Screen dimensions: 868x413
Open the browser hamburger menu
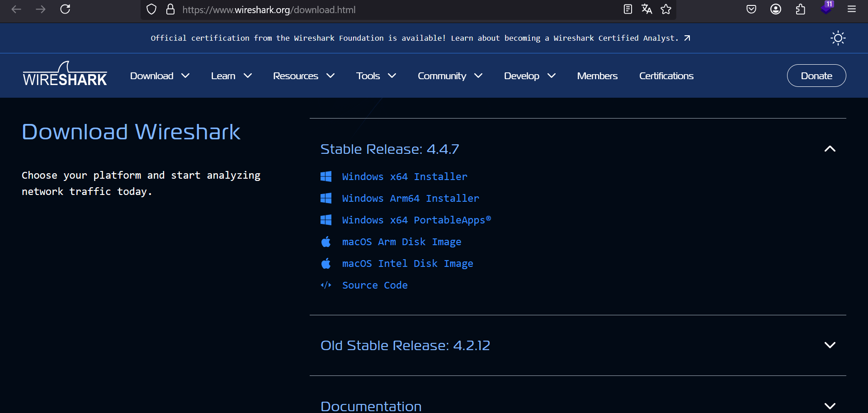point(852,9)
